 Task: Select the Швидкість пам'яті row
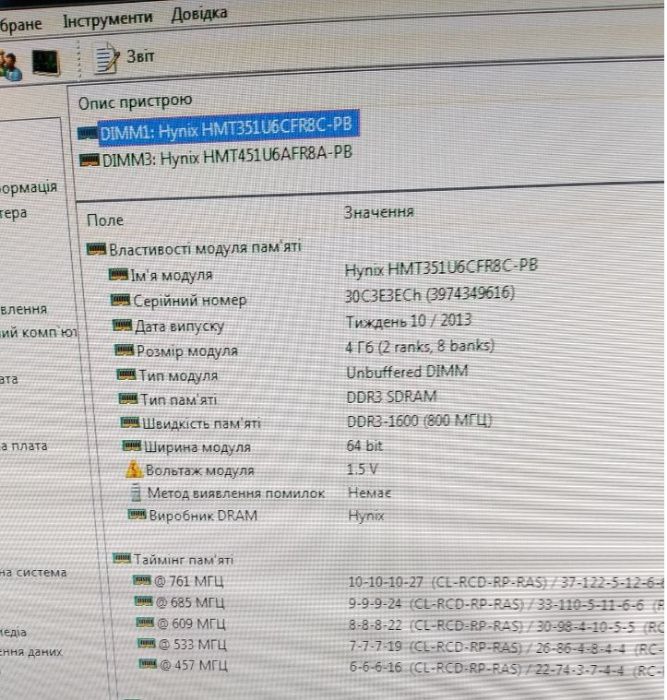(x=201, y=423)
